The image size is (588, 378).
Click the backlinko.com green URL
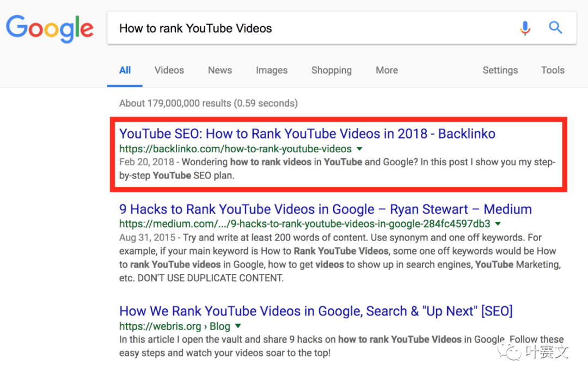(236, 148)
